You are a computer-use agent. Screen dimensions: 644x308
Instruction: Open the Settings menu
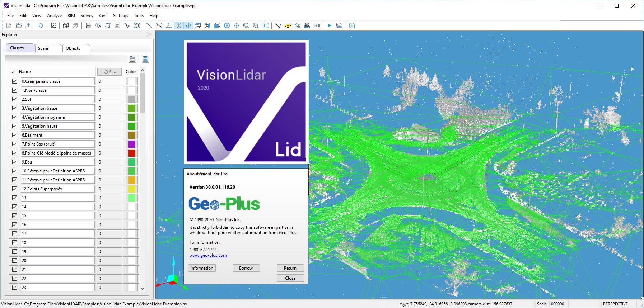pyautogui.click(x=121, y=16)
